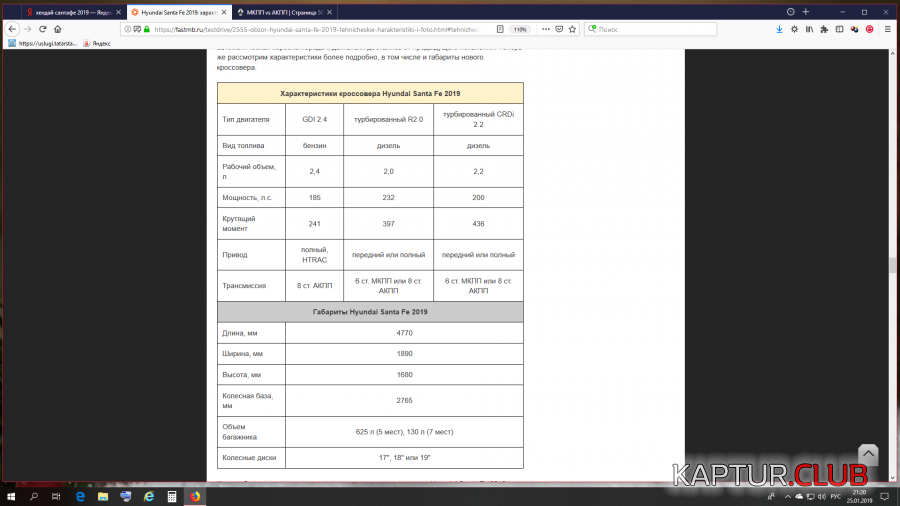Click the volume speaker tray icon
The image size is (900, 506).
pos(821,497)
